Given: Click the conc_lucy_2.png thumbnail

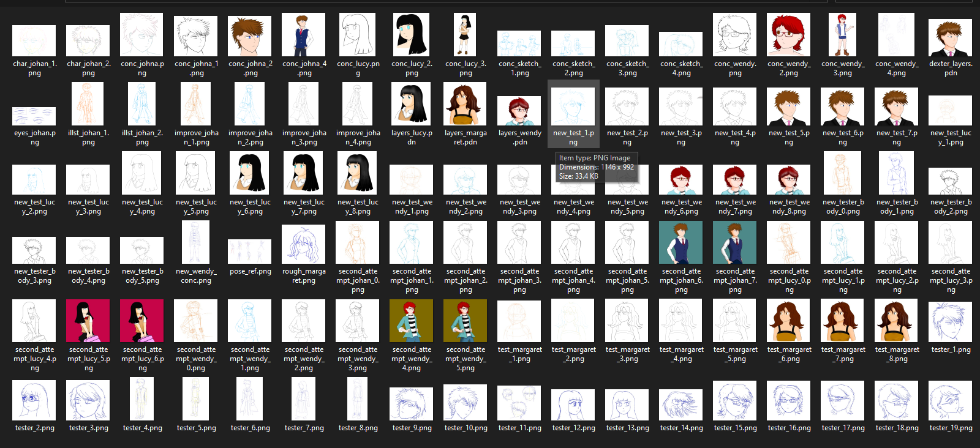Looking at the screenshot, I should click(x=411, y=35).
